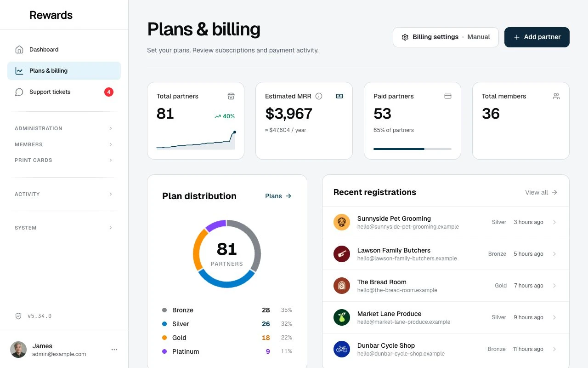Click James's profile photo
This screenshot has width=588, height=368.
[x=18, y=350]
